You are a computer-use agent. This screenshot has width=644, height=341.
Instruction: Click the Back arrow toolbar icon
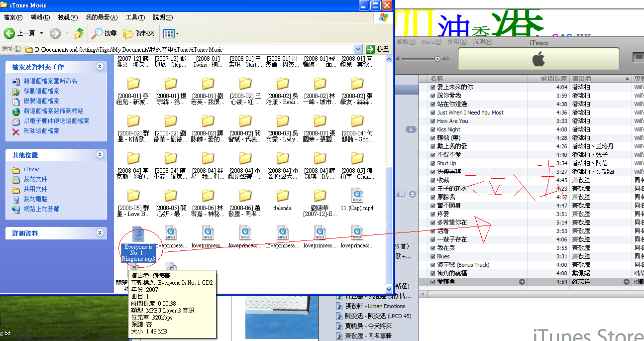9,33
